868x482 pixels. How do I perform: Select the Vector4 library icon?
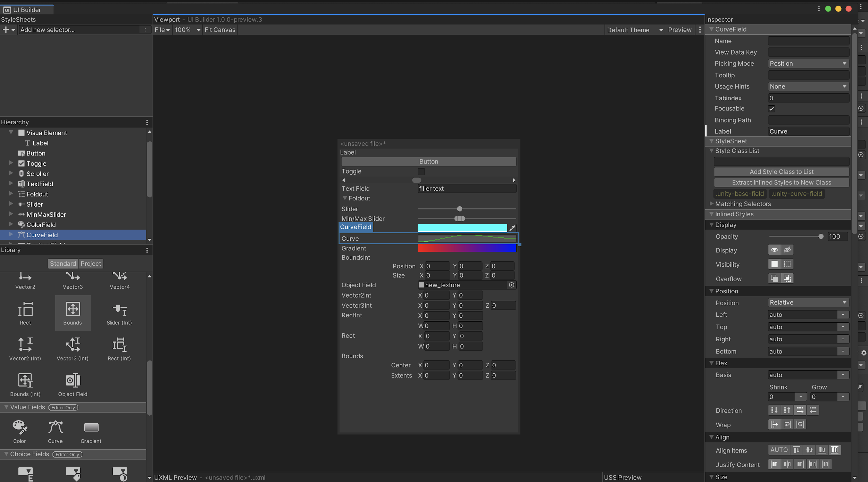[x=120, y=277]
